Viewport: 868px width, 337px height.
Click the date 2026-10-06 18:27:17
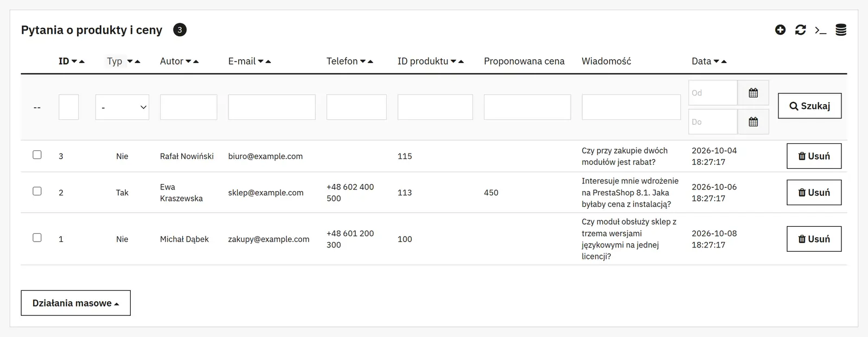click(714, 193)
